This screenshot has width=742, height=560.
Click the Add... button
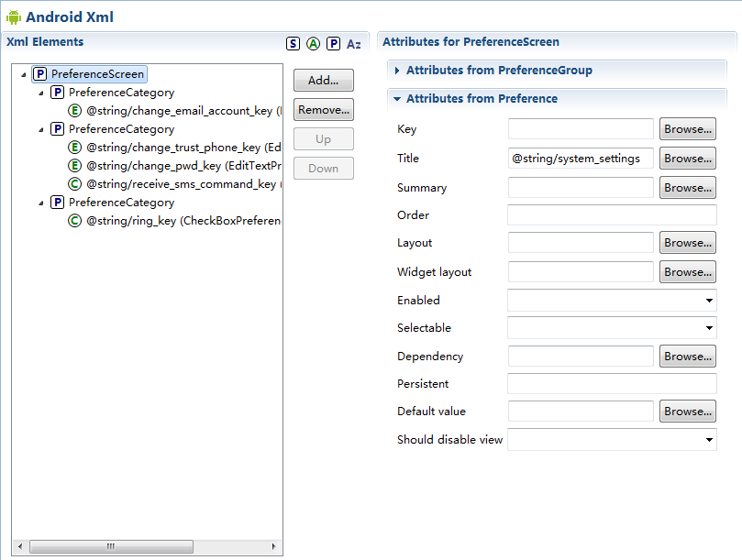pyautogui.click(x=323, y=81)
